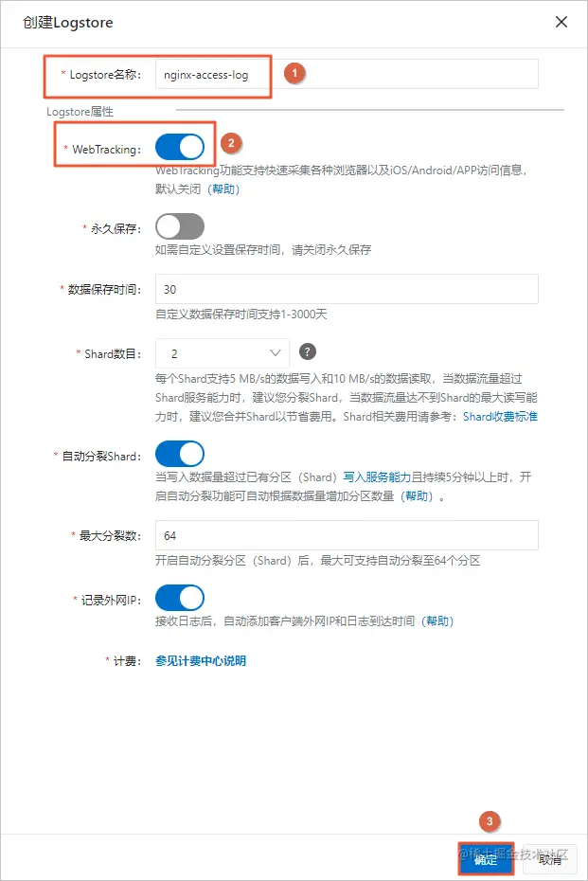
Task: Turn off the 记录外网IP switch
Action: pyautogui.click(x=180, y=599)
